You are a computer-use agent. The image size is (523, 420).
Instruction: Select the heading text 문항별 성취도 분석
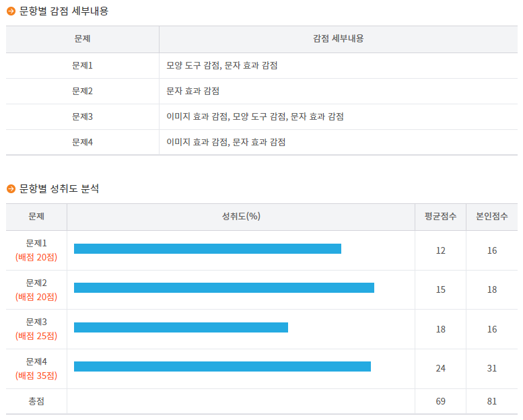pos(59,189)
